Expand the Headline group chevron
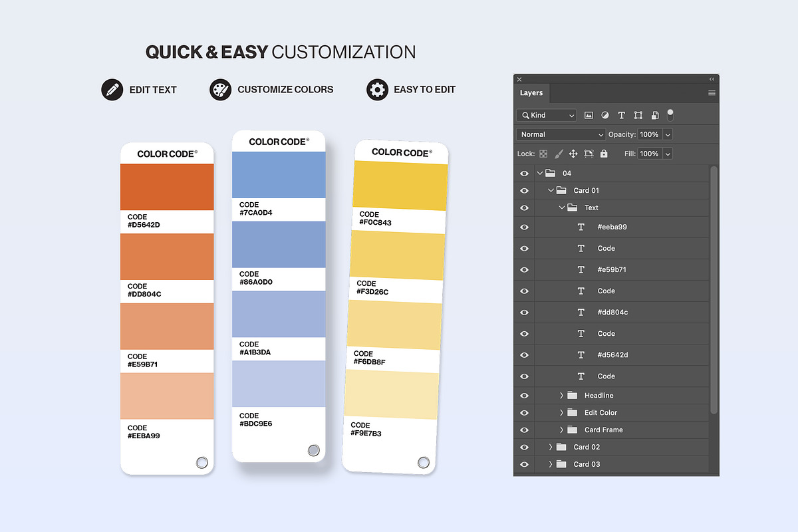This screenshot has height=532, width=798. pos(562,395)
